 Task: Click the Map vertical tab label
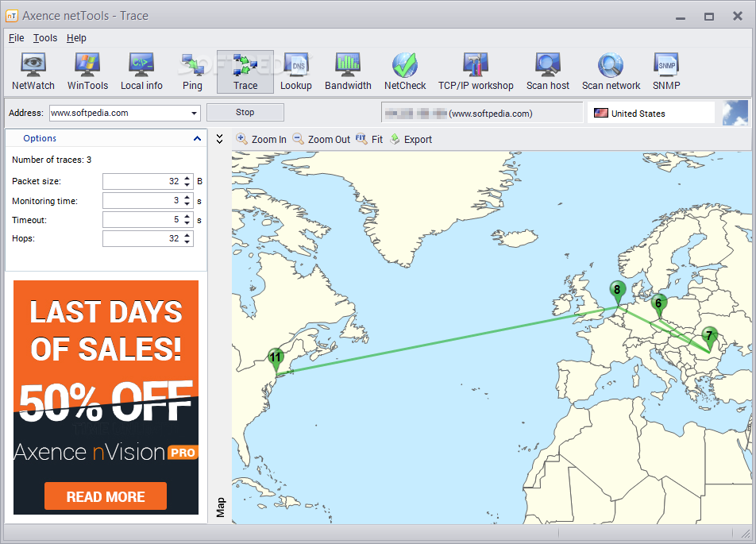coord(221,507)
